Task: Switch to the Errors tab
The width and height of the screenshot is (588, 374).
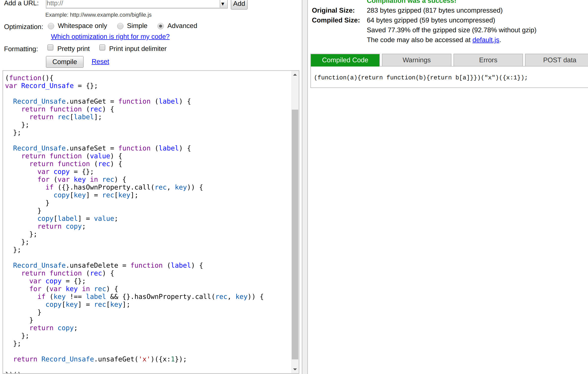Action: (488, 60)
